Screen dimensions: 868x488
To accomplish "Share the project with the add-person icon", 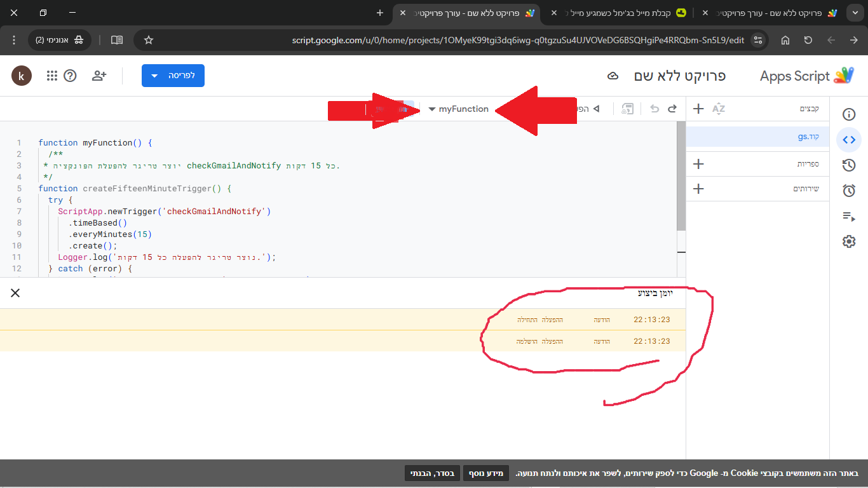I will (99, 76).
